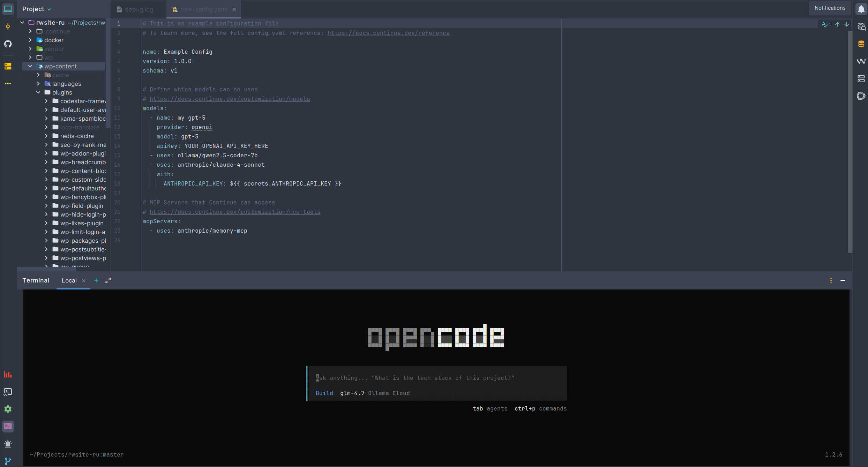Click the editor vertical scrollbar
This screenshot has width=868, height=467.
[x=850, y=141]
